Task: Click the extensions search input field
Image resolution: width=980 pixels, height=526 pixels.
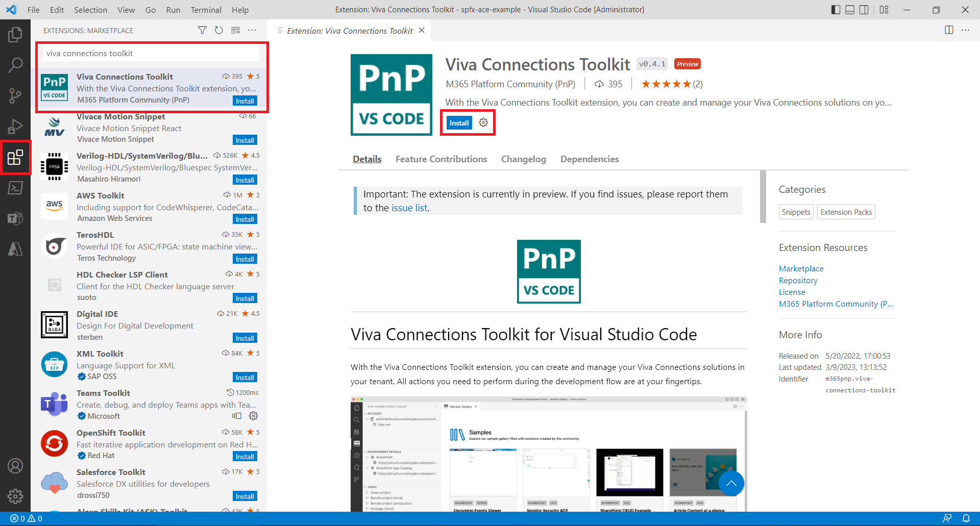Action: [151, 54]
